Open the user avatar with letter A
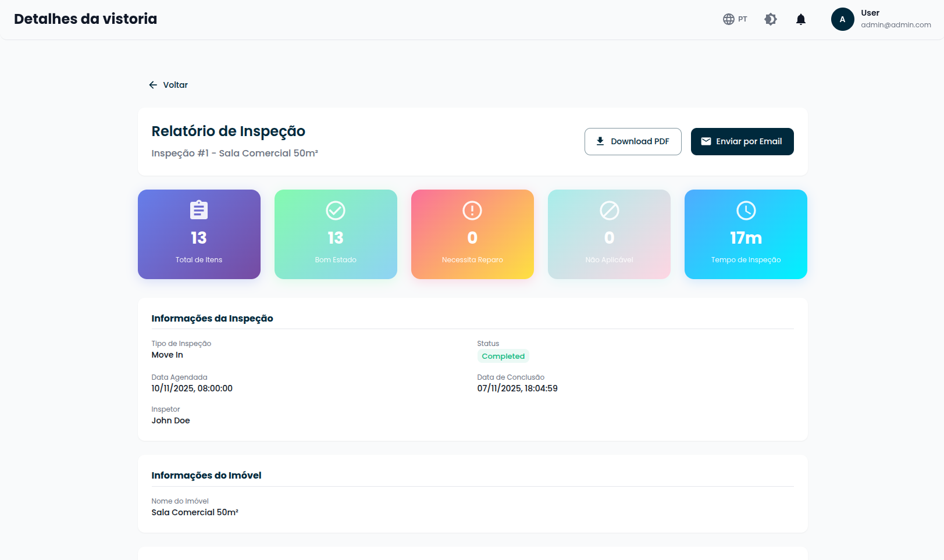Screen dimensions: 944x560 [x=842, y=19]
